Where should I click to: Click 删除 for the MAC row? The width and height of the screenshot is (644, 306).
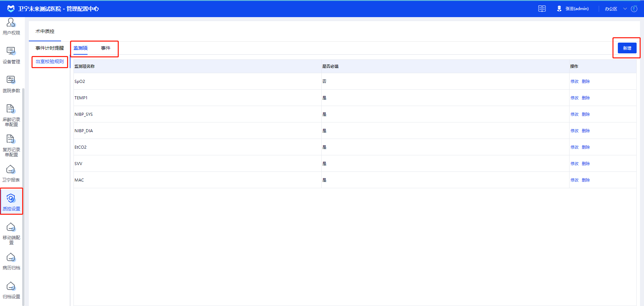tap(586, 180)
